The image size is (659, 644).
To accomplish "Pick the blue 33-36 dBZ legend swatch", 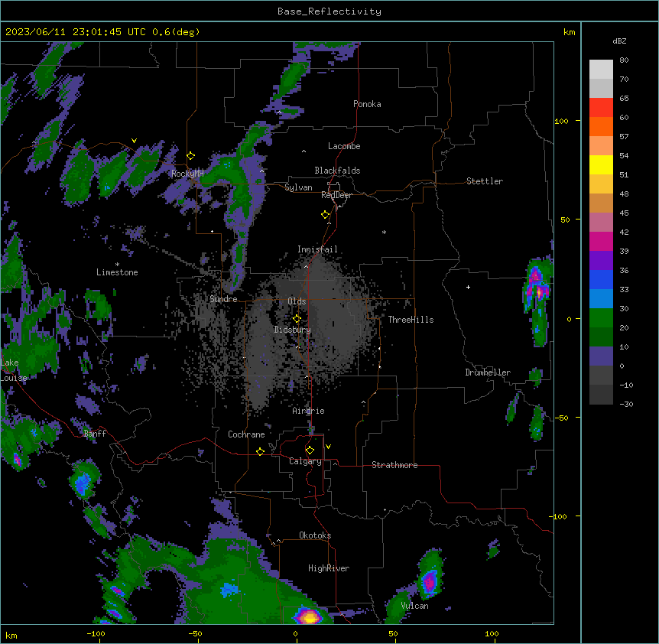I will click(x=601, y=279).
